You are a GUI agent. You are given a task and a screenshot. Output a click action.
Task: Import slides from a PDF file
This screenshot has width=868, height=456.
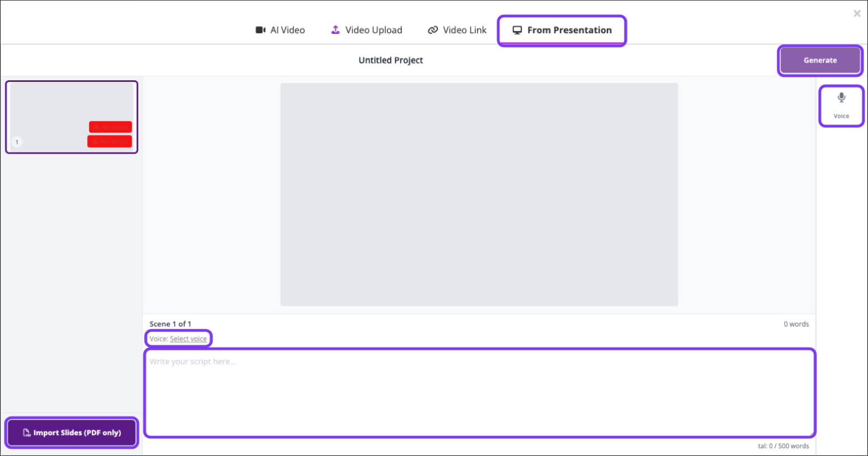pyautogui.click(x=72, y=433)
